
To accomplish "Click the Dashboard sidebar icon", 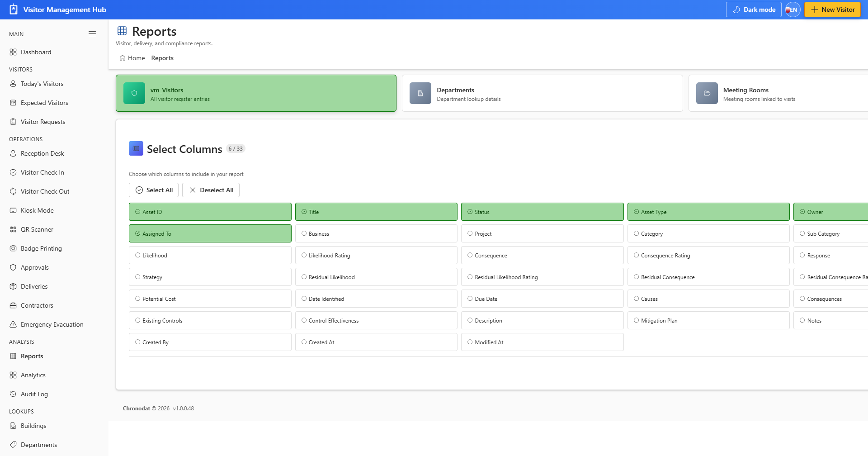I will pos(13,52).
